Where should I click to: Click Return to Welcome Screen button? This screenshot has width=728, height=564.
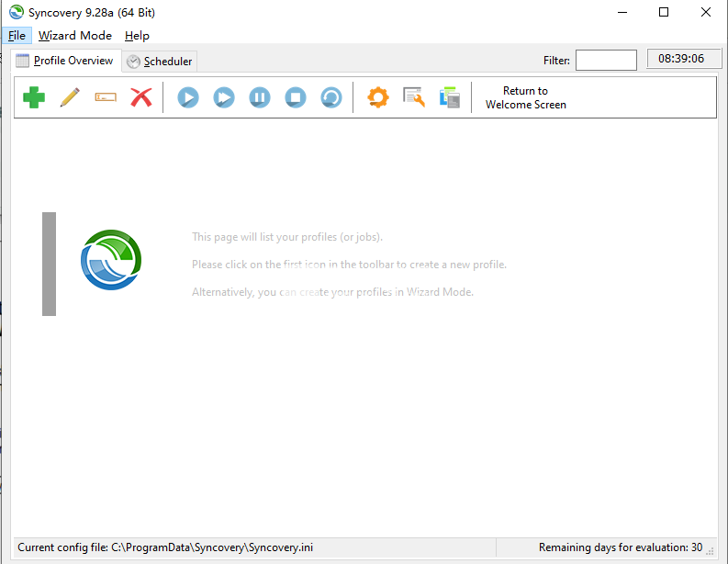coord(525,97)
